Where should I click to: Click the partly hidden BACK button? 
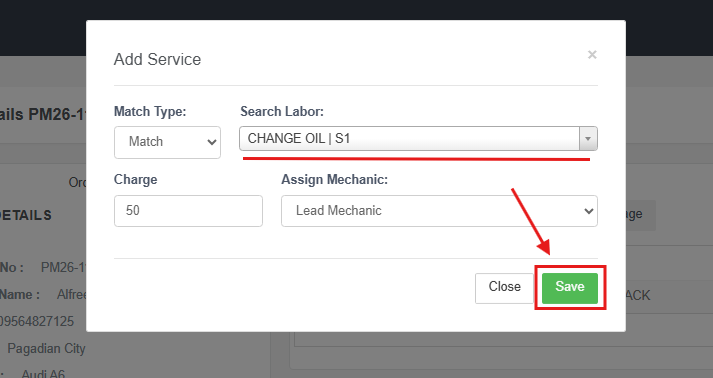(x=638, y=295)
